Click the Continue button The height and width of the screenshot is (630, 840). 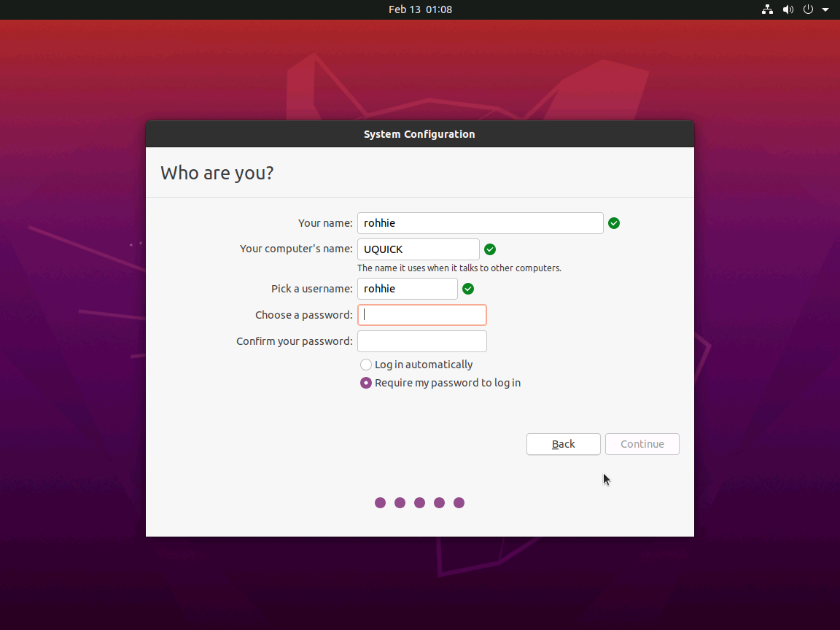pos(642,444)
